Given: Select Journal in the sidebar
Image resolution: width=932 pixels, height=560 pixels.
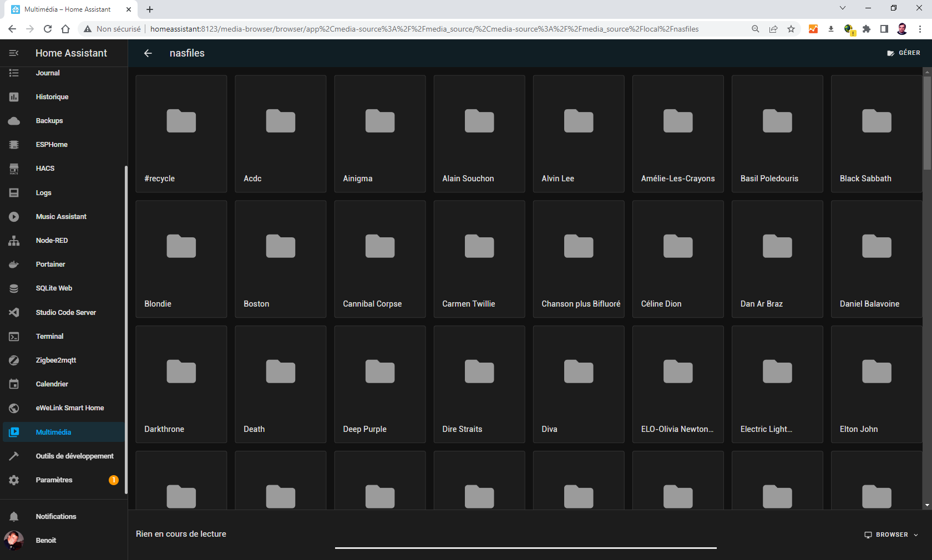Looking at the screenshot, I should (64, 73).
